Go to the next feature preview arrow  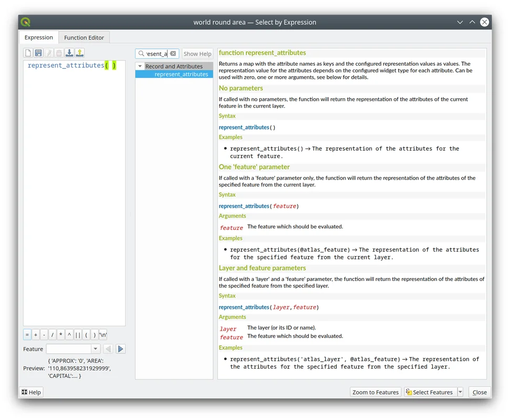pos(120,349)
